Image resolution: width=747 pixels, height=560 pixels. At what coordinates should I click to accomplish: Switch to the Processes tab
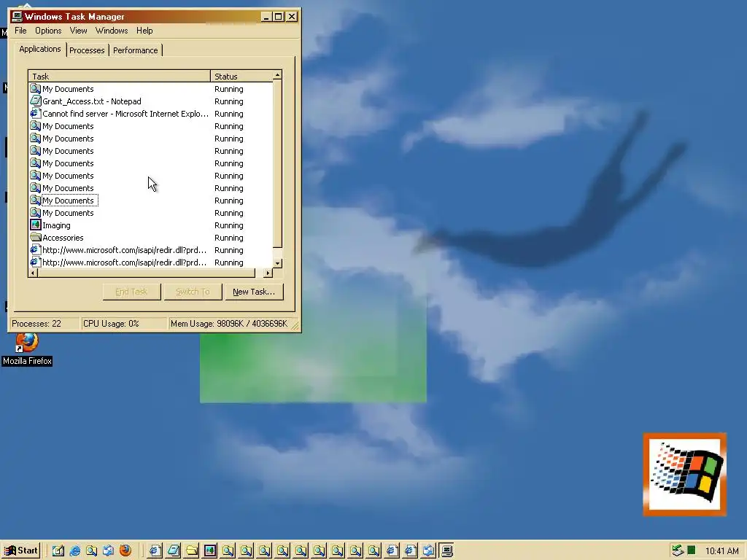87,50
